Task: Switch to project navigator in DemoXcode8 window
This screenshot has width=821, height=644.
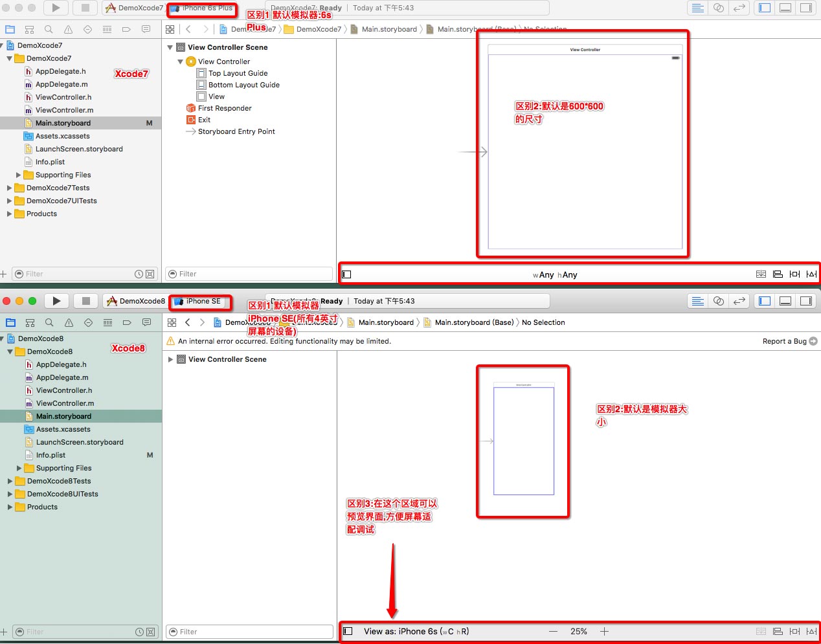Action: point(10,322)
